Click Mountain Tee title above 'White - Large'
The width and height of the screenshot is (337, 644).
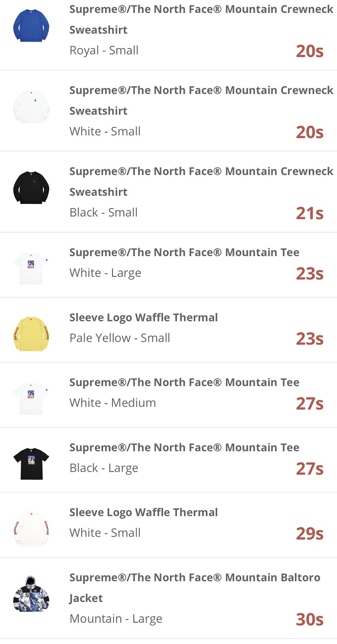pyautogui.click(x=184, y=253)
